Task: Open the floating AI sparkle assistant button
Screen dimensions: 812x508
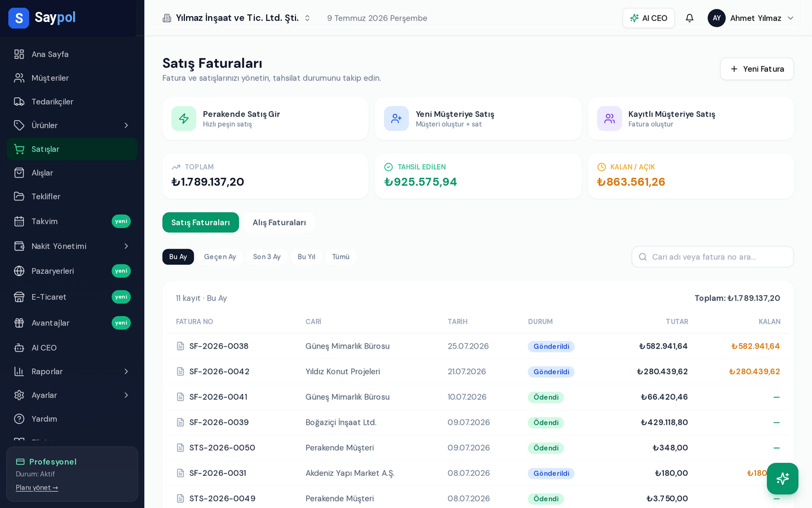Action: [x=782, y=478]
